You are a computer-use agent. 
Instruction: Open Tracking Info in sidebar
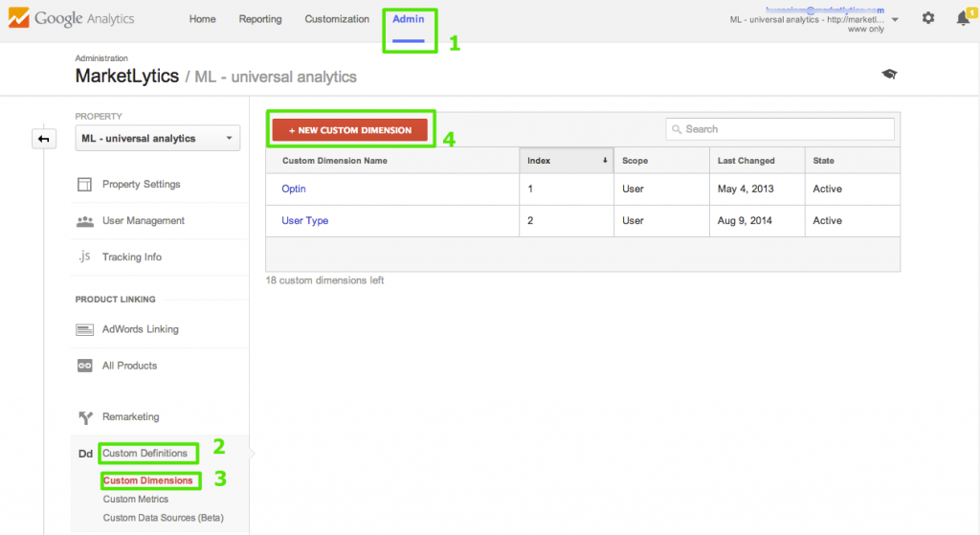(132, 256)
